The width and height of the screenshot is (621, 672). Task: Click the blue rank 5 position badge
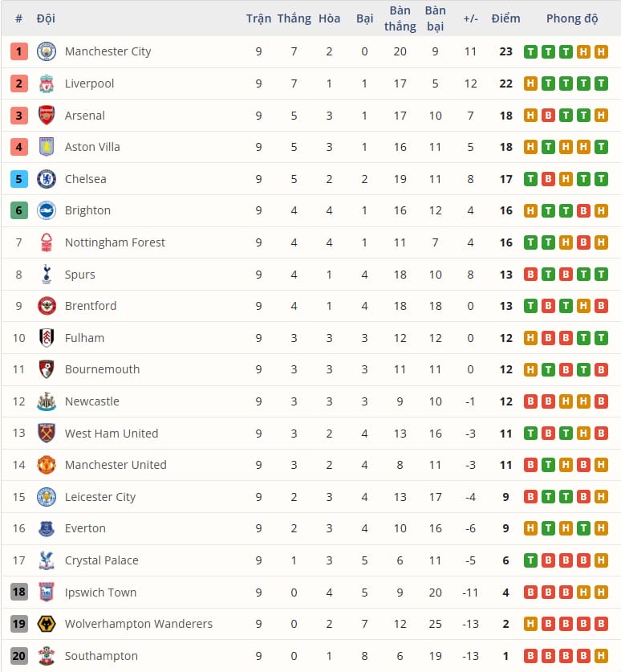point(19,179)
